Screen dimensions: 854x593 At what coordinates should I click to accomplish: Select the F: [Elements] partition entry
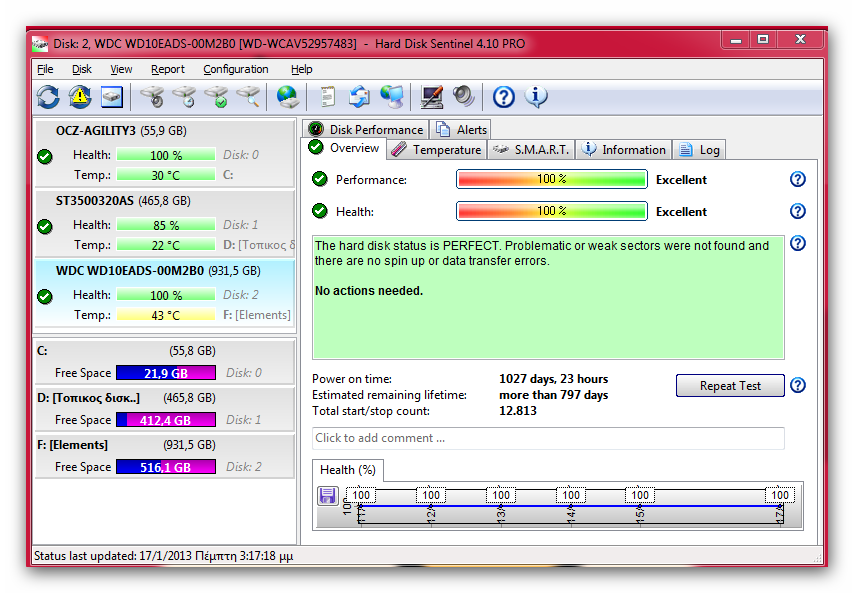click(164, 456)
